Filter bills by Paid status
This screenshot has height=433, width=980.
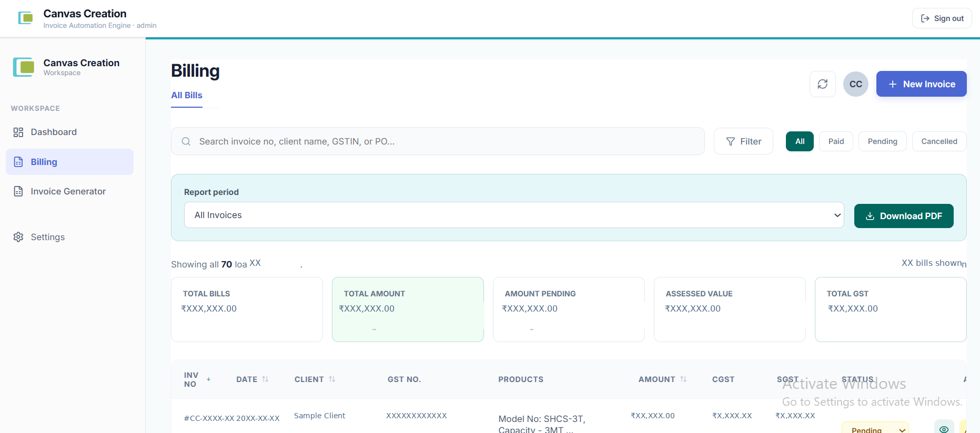tap(836, 141)
